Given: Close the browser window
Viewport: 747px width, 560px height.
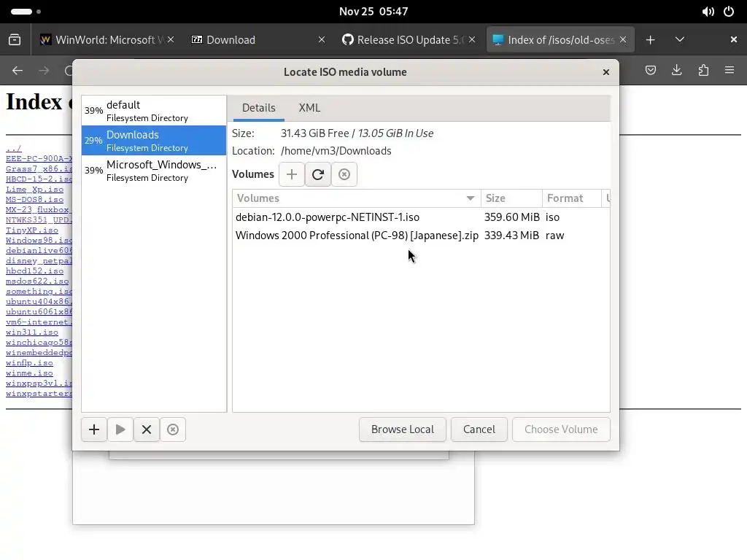Looking at the screenshot, I should [x=734, y=39].
